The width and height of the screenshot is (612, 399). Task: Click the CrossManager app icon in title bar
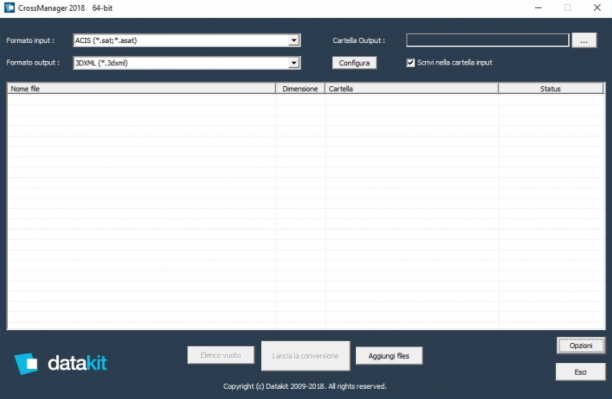tap(9, 7)
